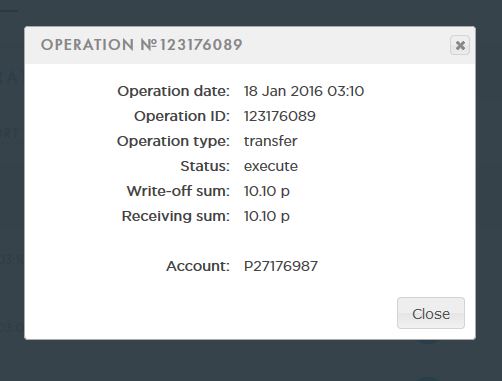Select the Status label
This screenshot has width=502, height=381.
[x=205, y=166]
